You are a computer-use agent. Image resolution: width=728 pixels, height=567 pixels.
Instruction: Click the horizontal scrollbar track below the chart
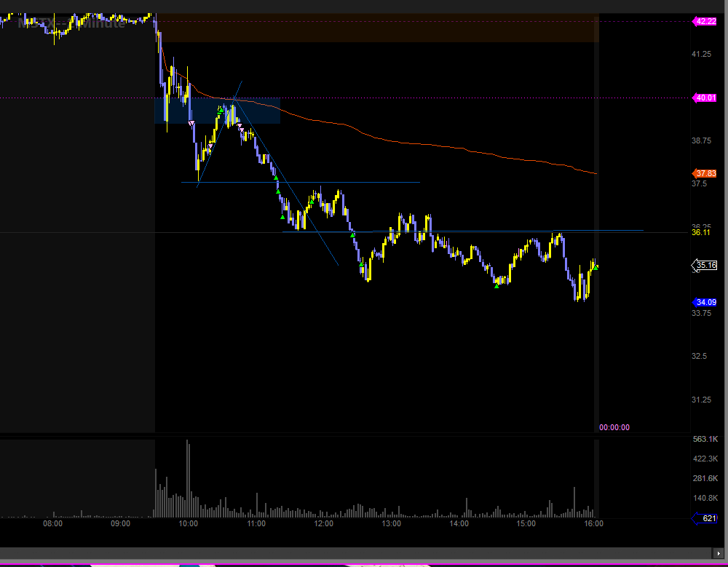pos(356,553)
